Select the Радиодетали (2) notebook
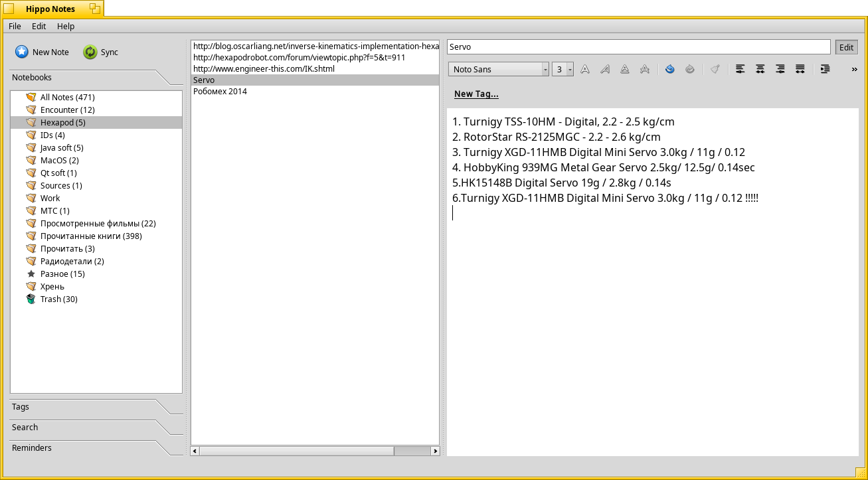 pyautogui.click(x=96, y=262)
